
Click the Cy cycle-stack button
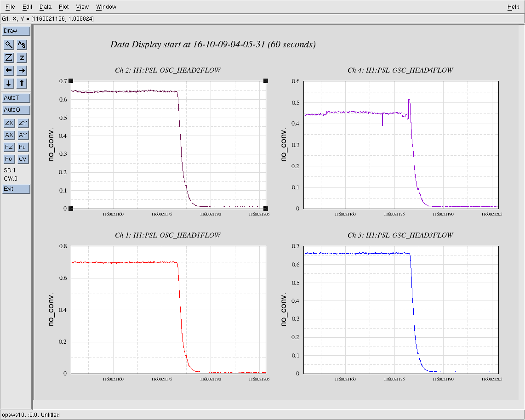click(23, 159)
